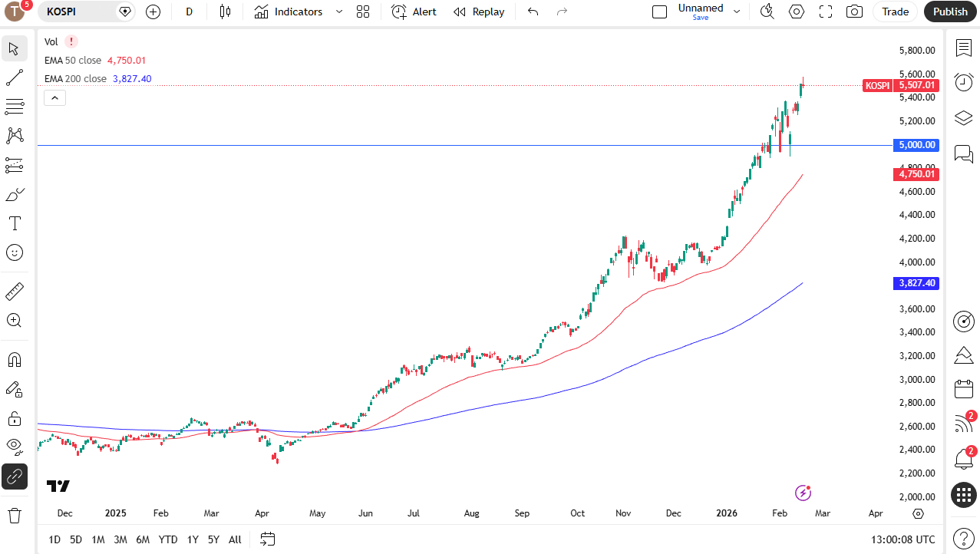Open the Fibonacci retracement tools
This screenshot has width=980, height=554.
click(x=14, y=107)
